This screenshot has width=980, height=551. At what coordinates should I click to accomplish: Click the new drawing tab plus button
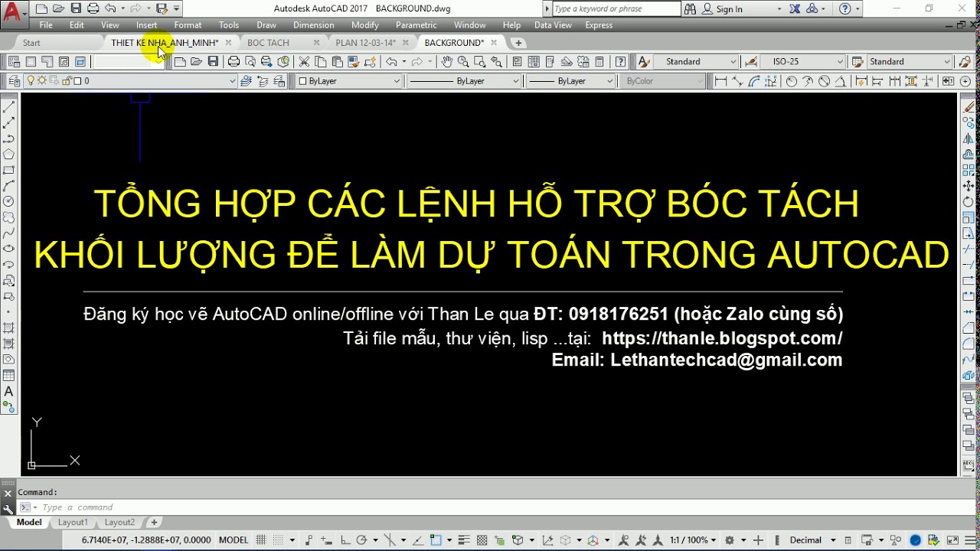(x=518, y=43)
